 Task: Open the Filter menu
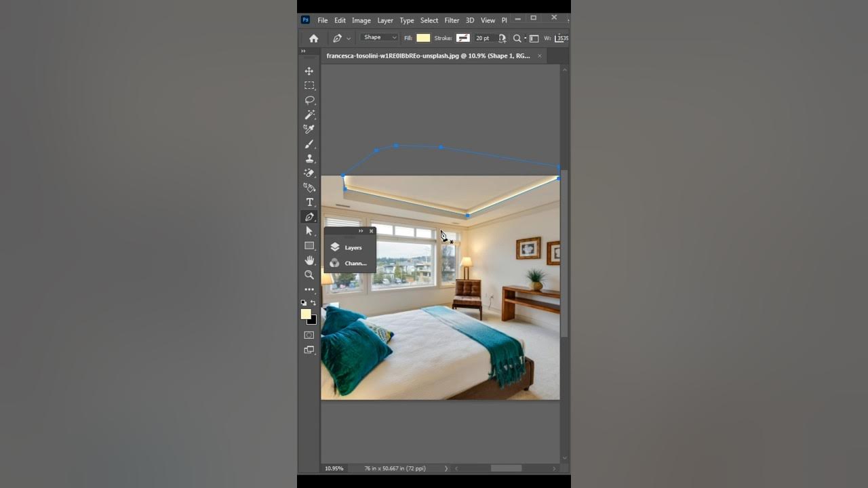click(x=452, y=20)
